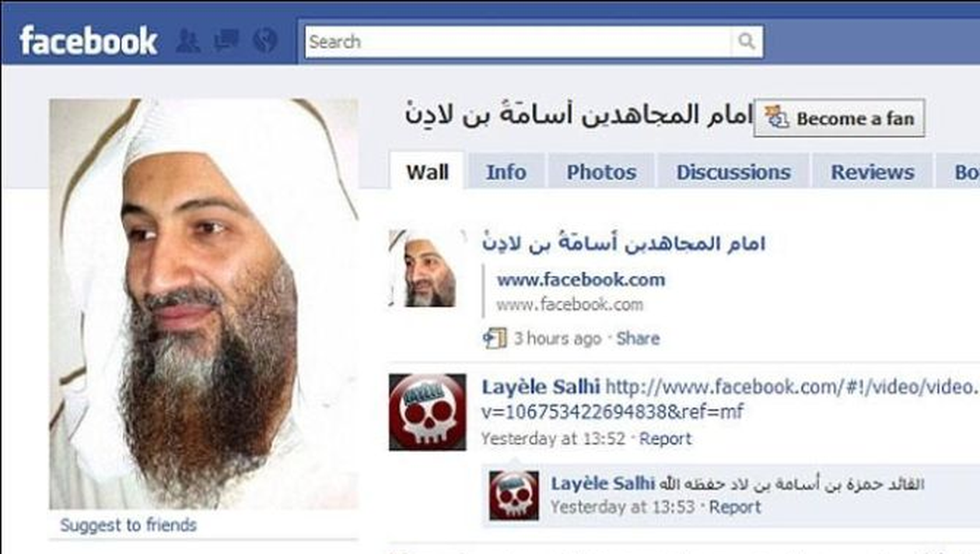This screenshot has width=980, height=554.
Task: Click the large profile picture
Action: (x=204, y=304)
